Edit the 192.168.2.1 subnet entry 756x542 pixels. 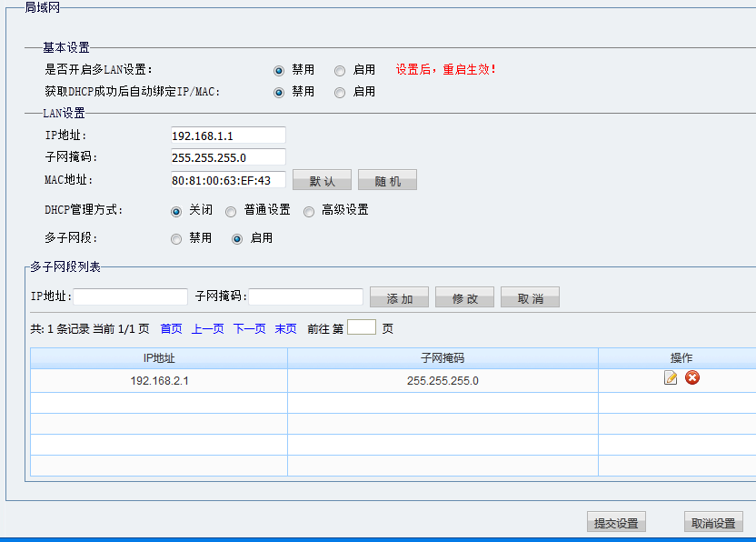pyautogui.click(x=671, y=377)
